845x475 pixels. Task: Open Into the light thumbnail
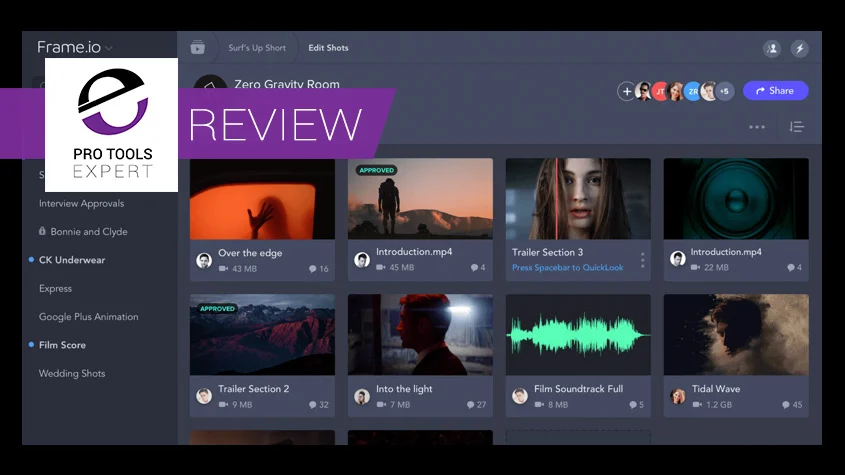click(x=420, y=334)
